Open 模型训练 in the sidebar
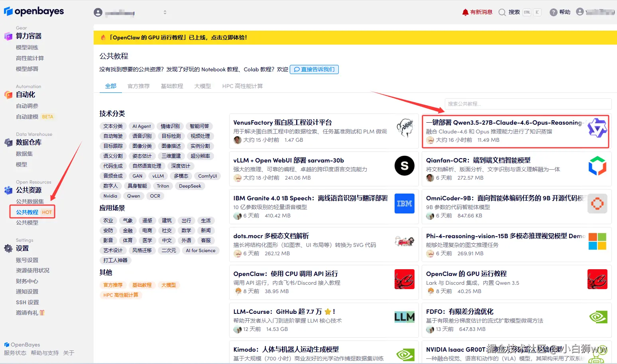Image resolution: width=617 pixels, height=364 pixels. (27, 47)
